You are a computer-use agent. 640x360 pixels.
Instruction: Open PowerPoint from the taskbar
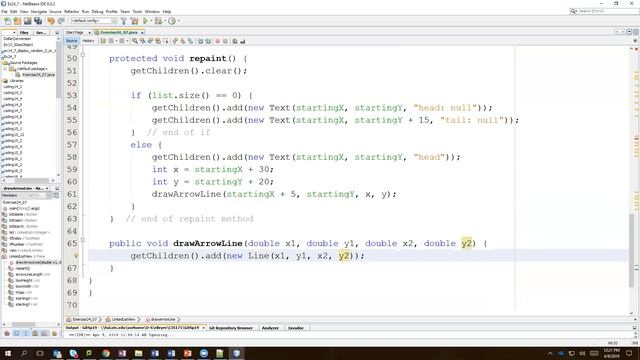[x=187, y=353]
